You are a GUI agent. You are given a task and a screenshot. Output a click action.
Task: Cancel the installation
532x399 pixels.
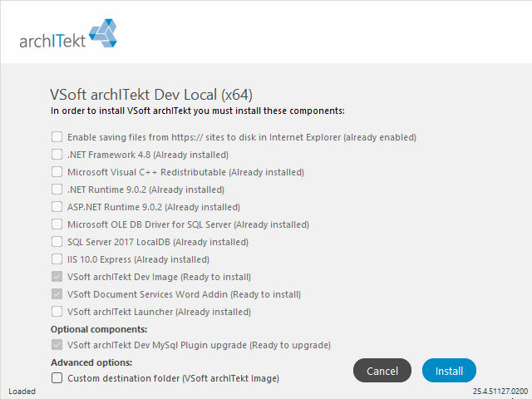coord(382,371)
